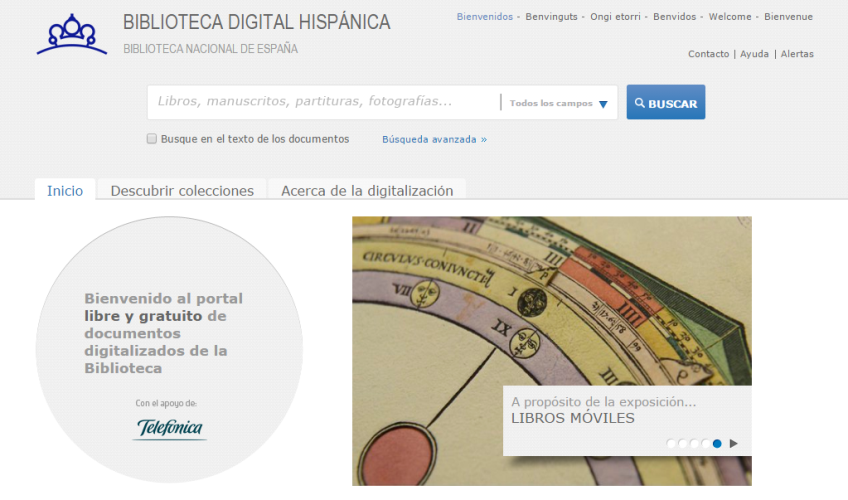Open the Descubrir colecciones tab
The image size is (848, 500).
pyautogui.click(x=182, y=190)
